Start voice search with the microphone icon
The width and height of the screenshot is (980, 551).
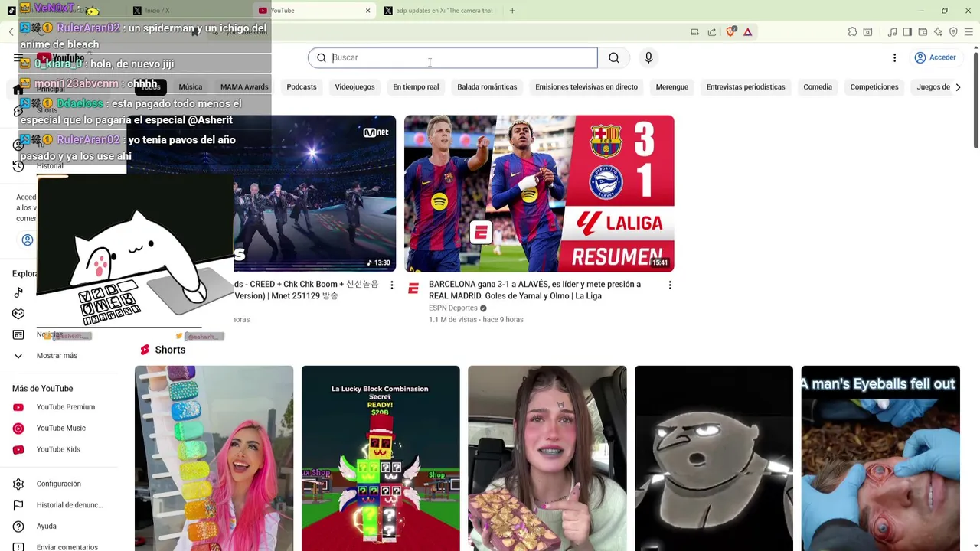click(x=648, y=57)
